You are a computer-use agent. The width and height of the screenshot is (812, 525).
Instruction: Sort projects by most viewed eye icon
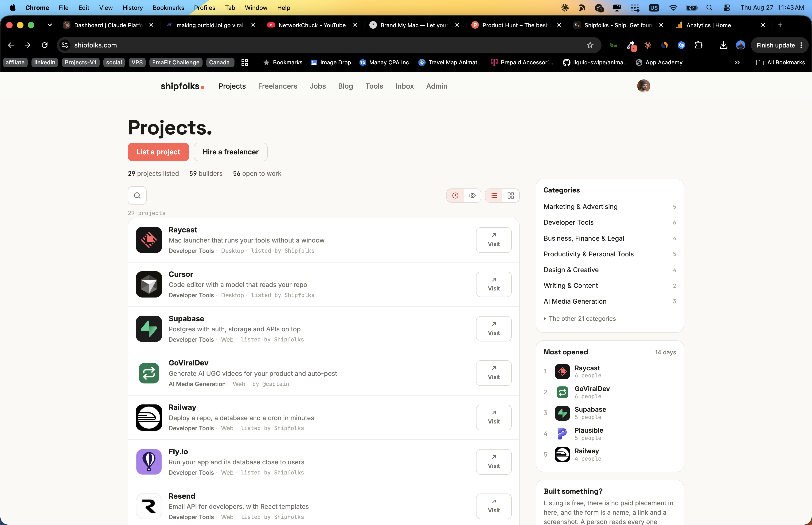[x=472, y=195]
